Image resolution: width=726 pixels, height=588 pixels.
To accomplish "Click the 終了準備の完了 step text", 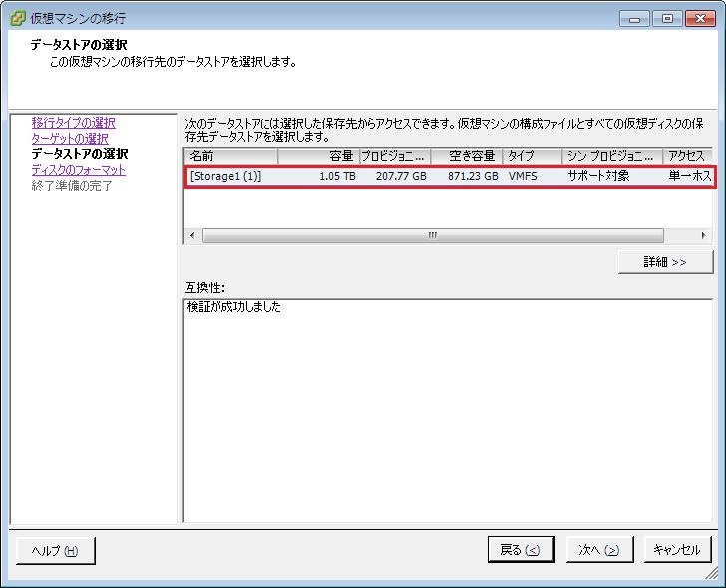I will click(72, 186).
